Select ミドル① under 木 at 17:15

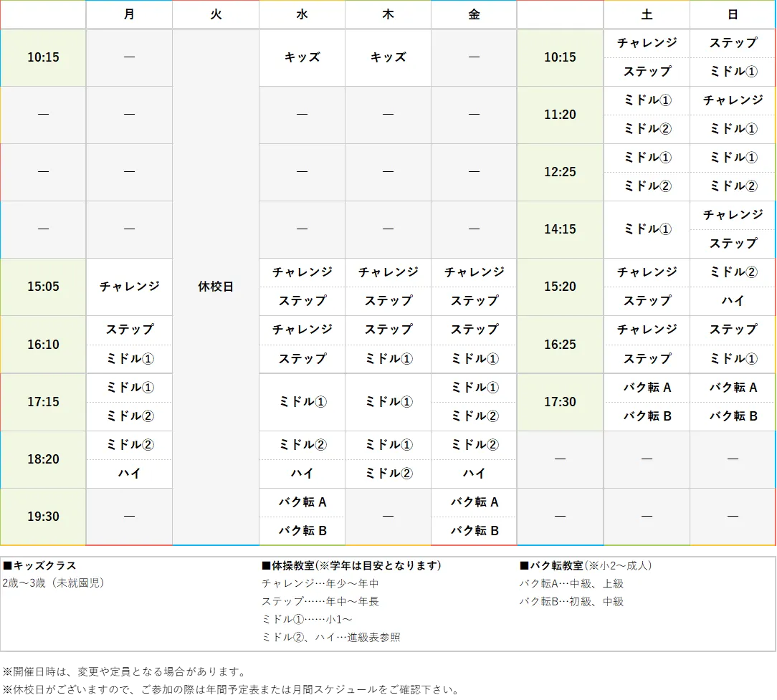pos(387,401)
